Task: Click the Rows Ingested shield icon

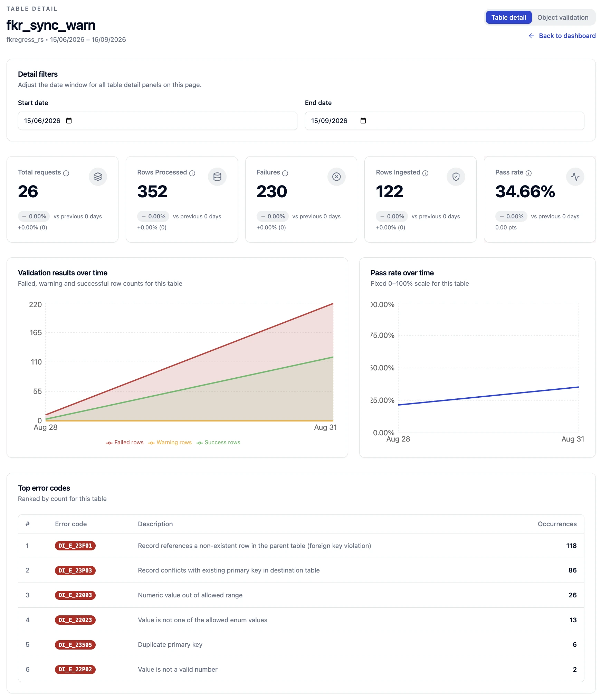Action: 456,177
